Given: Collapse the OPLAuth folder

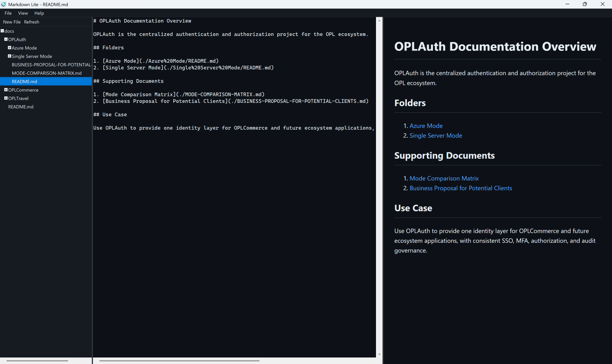Looking at the screenshot, I should coord(5,39).
